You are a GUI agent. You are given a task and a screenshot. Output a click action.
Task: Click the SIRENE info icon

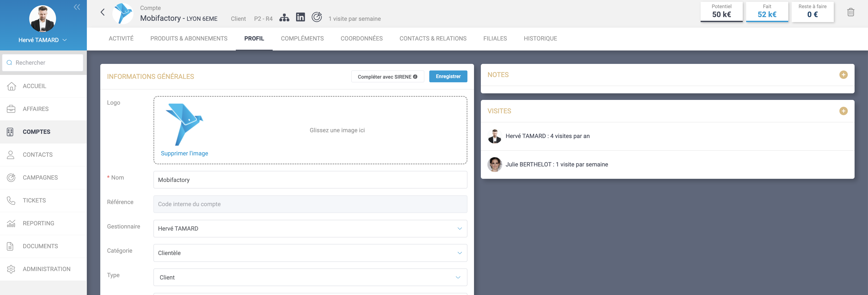coord(415,77)
